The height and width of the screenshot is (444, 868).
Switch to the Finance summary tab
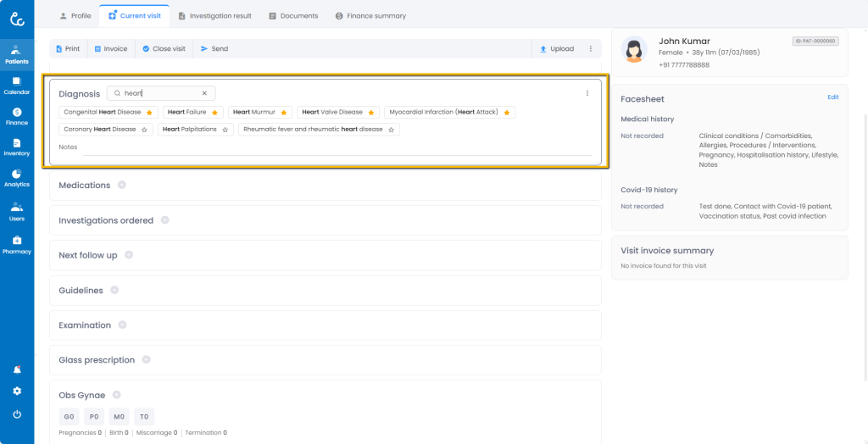tap(370, 15)
